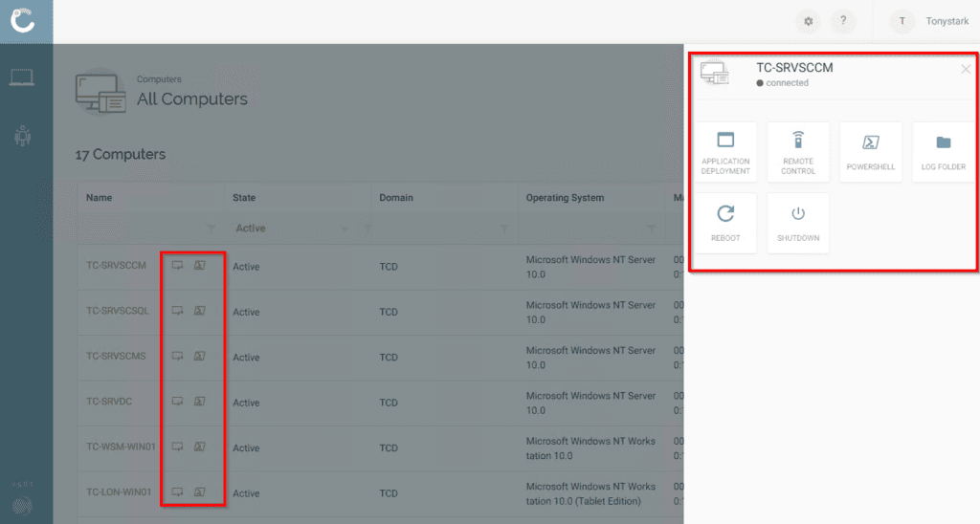
Task: Click the console icon on the TC-LON-WIN01 row
Action: point(199,492)
